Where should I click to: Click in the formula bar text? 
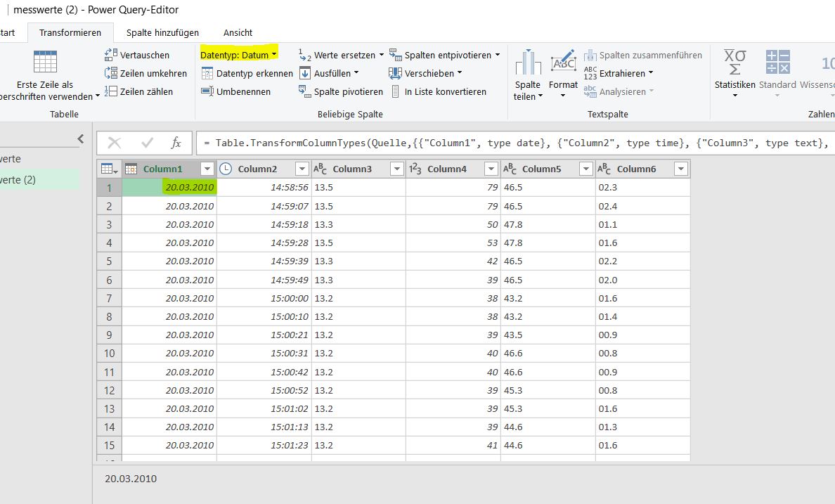pyautogui.click(x=515, y=143)
